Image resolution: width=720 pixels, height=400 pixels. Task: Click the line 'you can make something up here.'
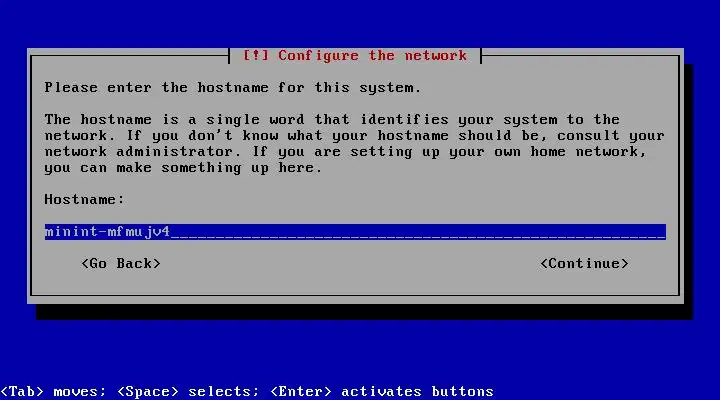[x=183, y=168]
